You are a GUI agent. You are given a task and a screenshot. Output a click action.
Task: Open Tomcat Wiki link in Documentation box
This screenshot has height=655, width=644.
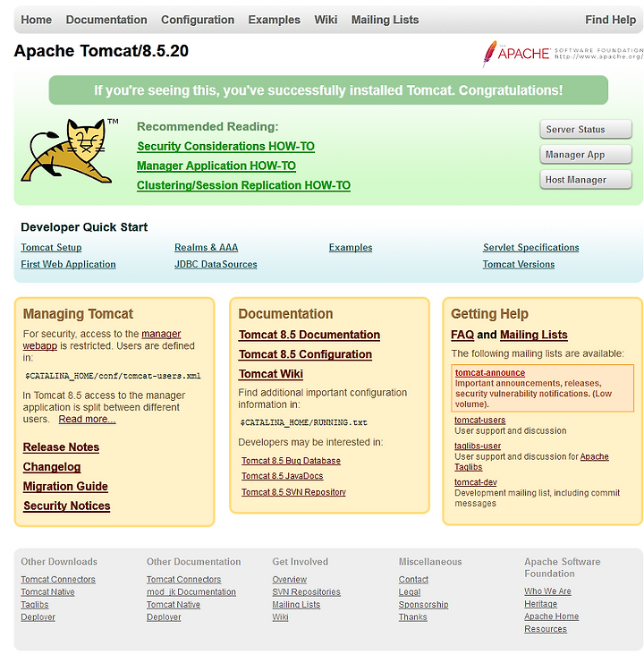pos(271,374)
